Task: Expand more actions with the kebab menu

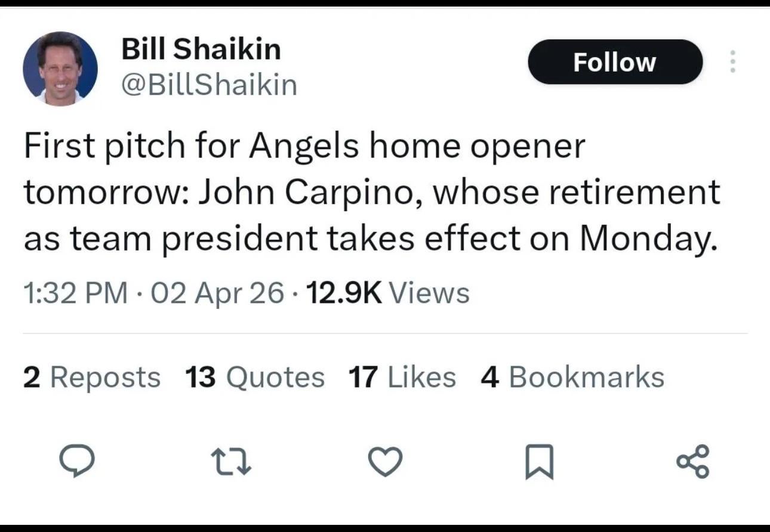Action: tap(732, 62)
